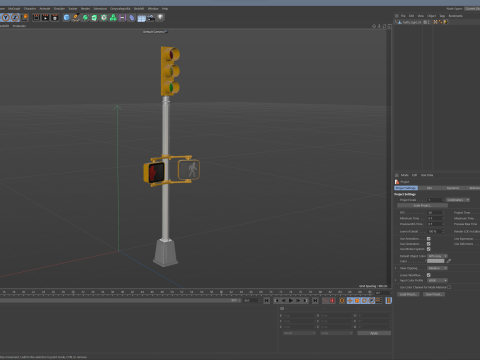Toggle the Use Generators checkbox
480x360 pixels.
click(x=429, y=244)
